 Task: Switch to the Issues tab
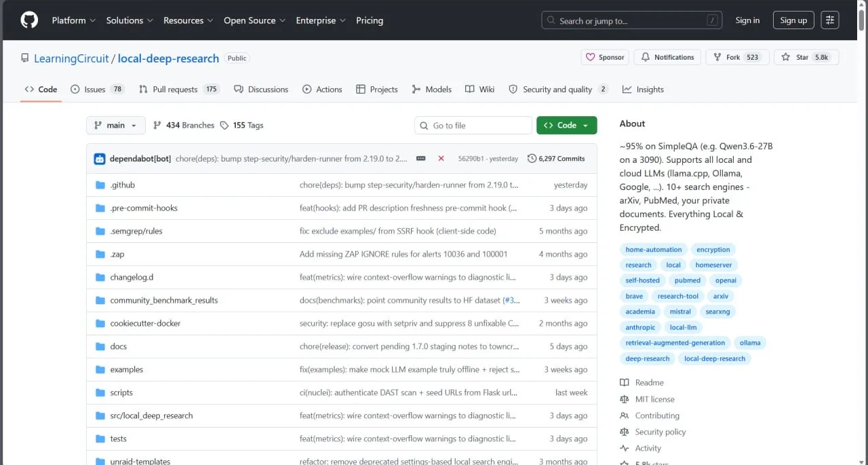[98, 90]
